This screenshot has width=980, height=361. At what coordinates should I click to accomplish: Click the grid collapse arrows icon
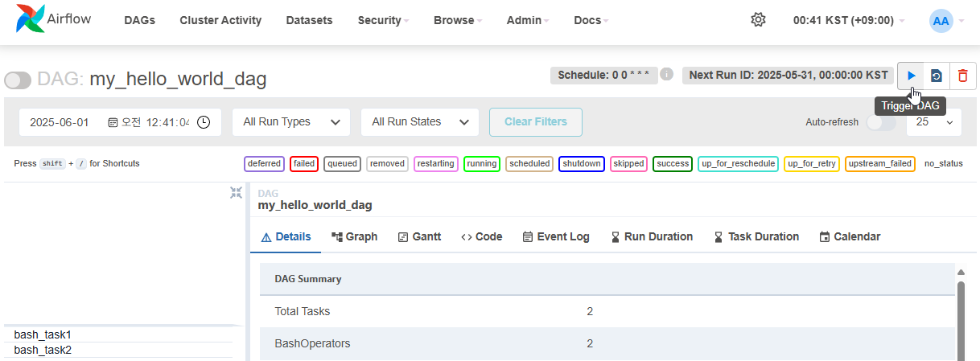coord(236,193)
